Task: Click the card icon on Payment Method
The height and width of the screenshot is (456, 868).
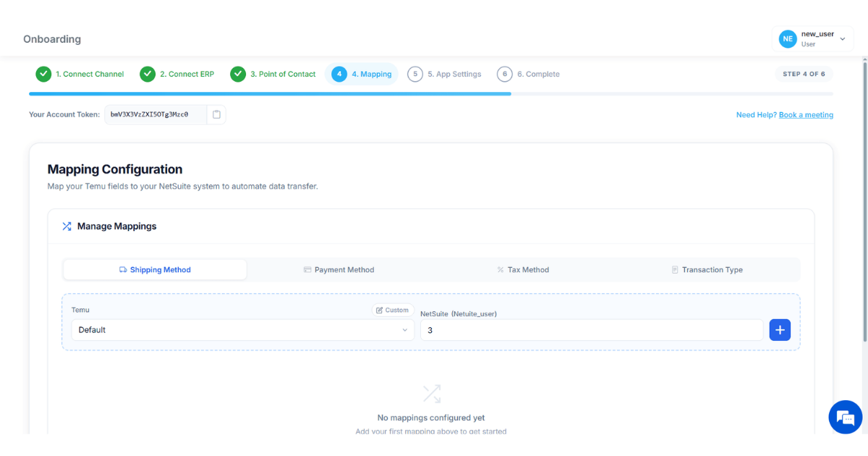Action: coord(307,270)
